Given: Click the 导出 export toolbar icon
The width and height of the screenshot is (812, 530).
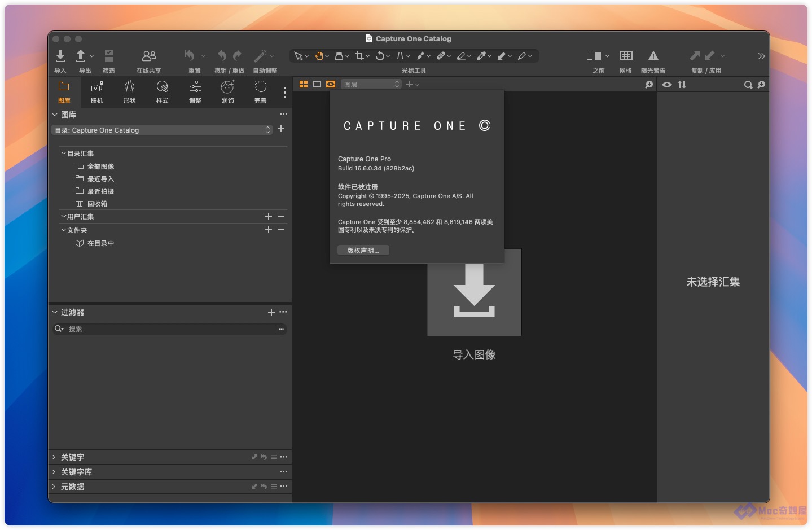Looking at the screenshot, I should coord(81,56).
